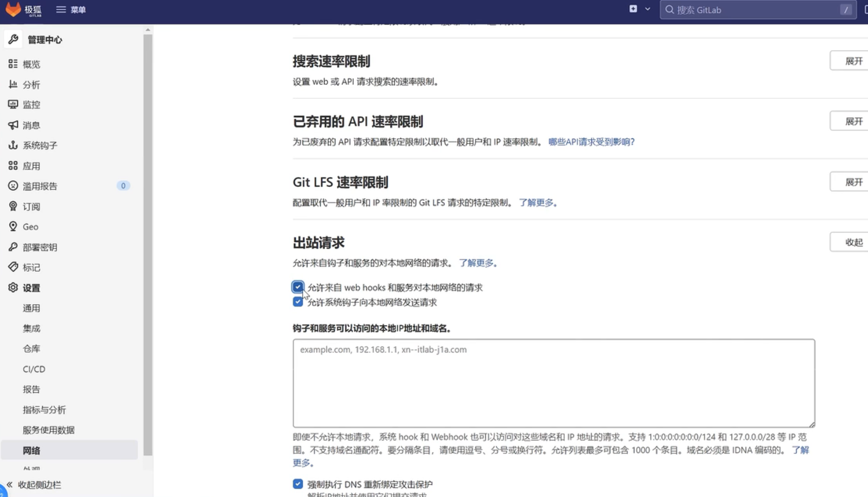
Task: Click the sidebar vertical scrollbar
Action: click(148, 244)
